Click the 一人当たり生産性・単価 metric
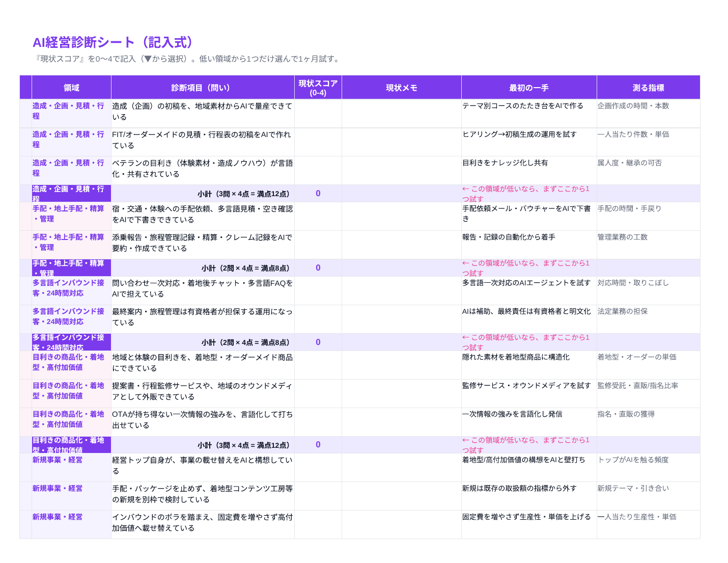Screen dimensions: 728x563 (637, 517)
